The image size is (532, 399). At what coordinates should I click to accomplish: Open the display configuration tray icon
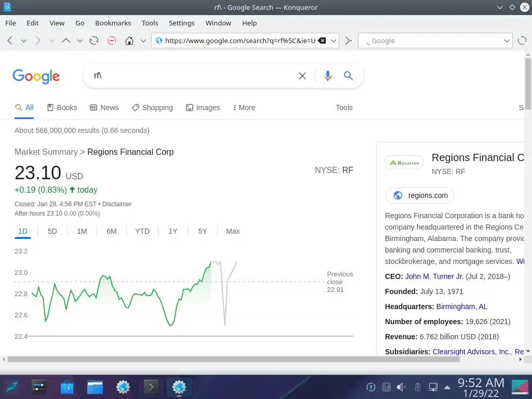pyautogui.click(x=433, y=387)
